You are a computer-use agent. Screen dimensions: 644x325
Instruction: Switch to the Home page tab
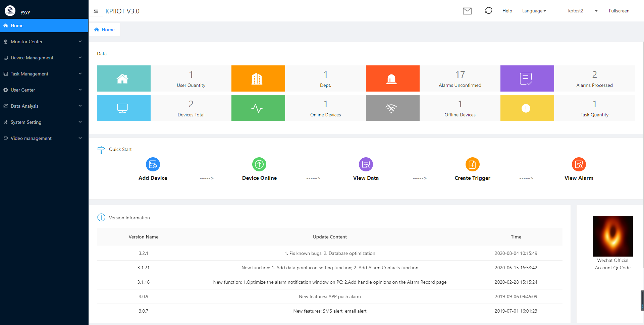(x=104, y=30)
